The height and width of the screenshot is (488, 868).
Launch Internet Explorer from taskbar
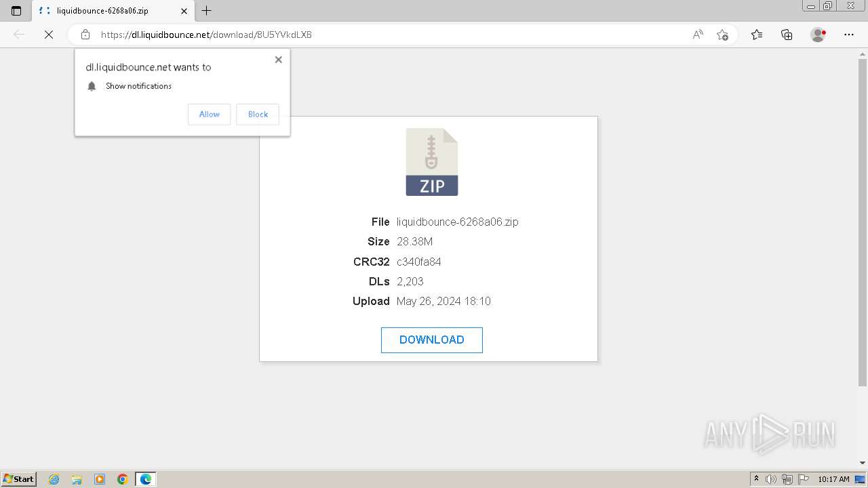coord(54,479)
